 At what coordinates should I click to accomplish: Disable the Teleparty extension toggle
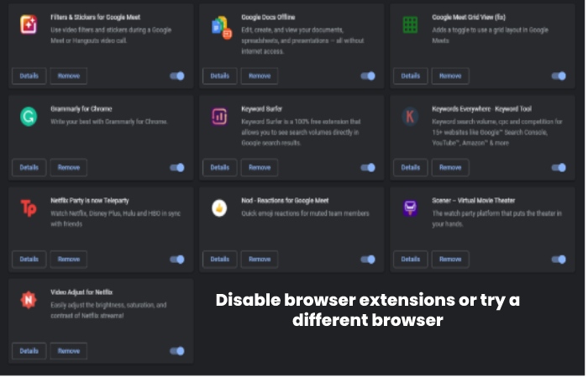click(177, 260)
